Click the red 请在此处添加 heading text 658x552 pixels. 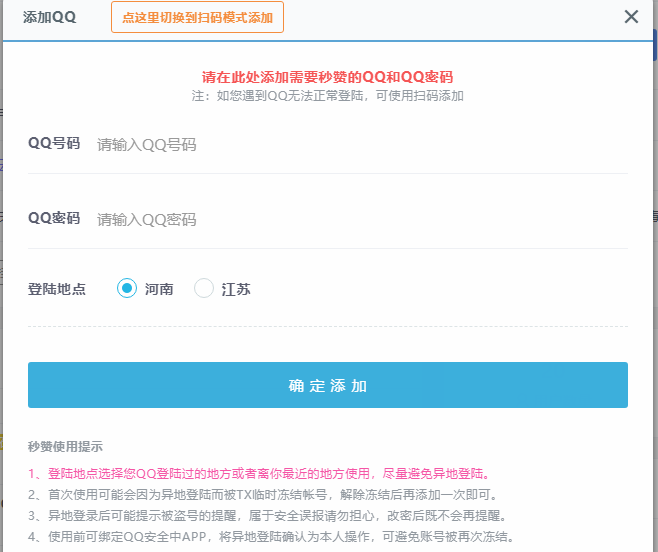[327, 77]
